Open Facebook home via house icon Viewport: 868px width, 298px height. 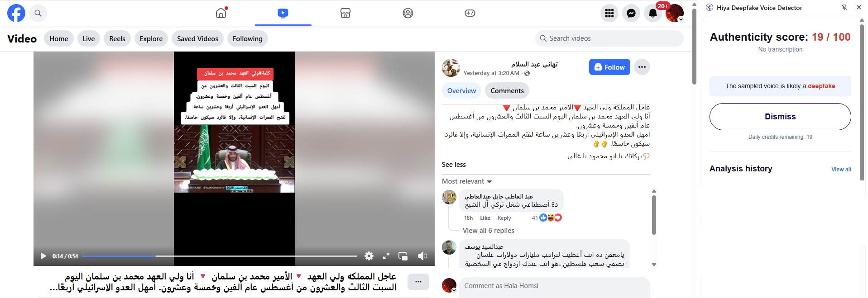pos(221,13)
